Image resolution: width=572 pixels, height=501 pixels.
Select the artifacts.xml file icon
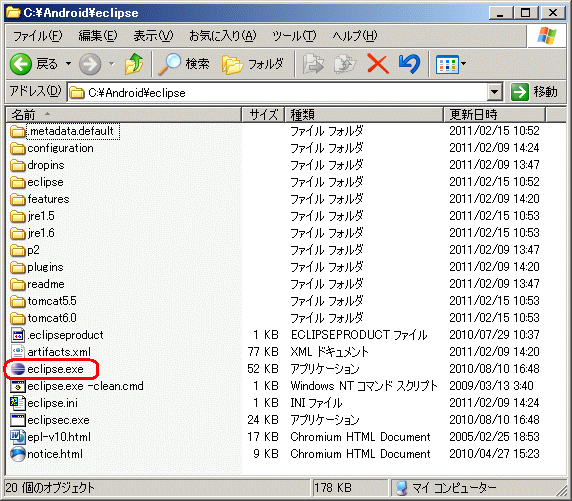click(x=18, y=352)
